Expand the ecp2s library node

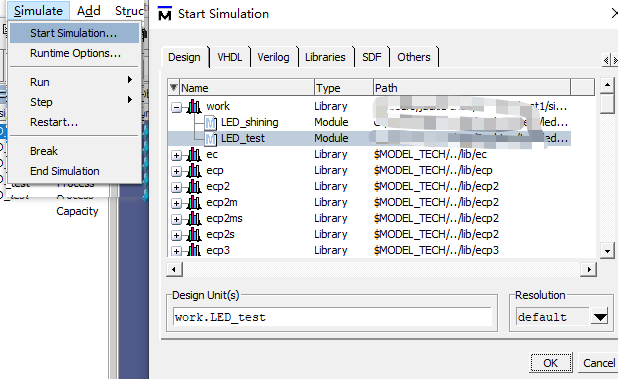[x=177, y=236]
